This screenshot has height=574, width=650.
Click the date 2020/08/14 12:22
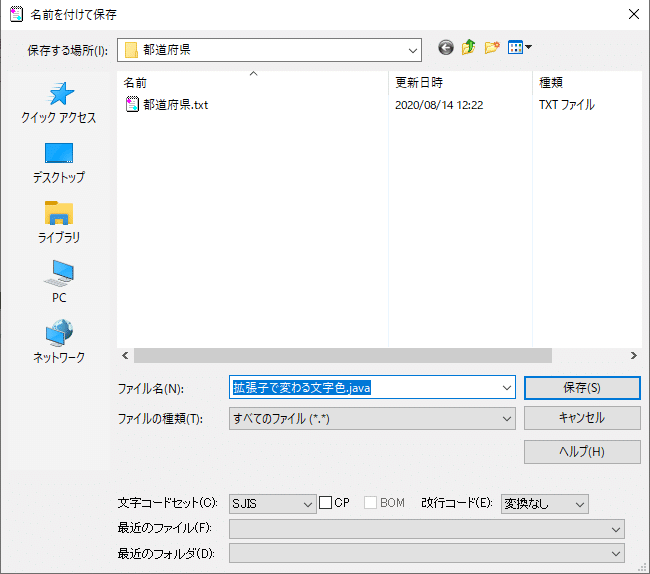[x=439, y=105]
